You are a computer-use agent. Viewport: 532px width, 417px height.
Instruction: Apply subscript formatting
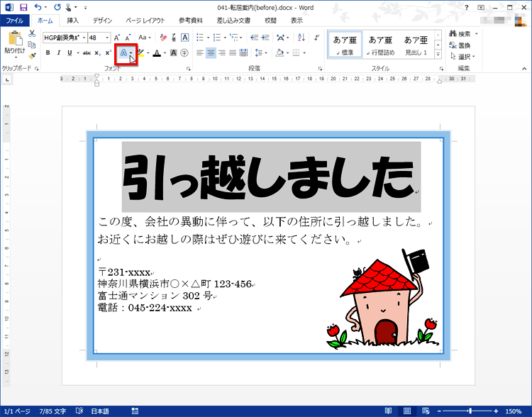97,53
